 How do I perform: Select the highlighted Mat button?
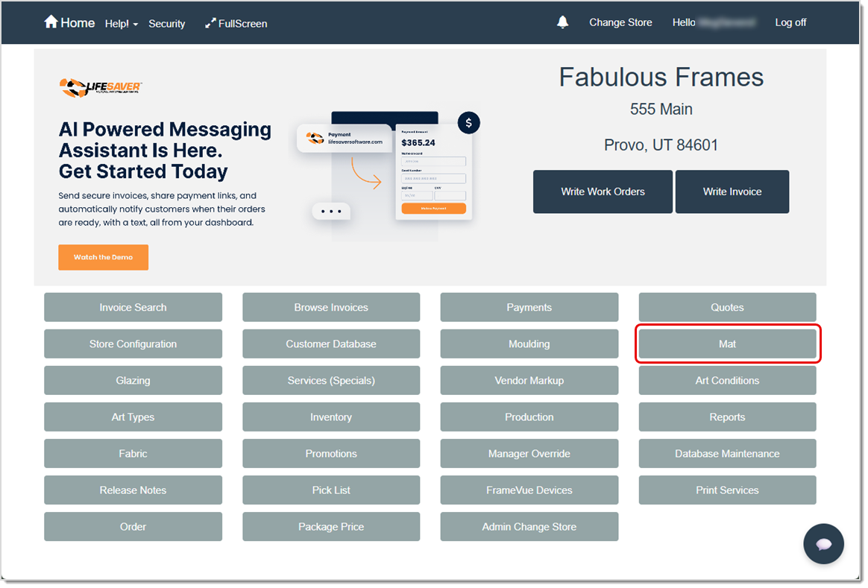[727, 344]
